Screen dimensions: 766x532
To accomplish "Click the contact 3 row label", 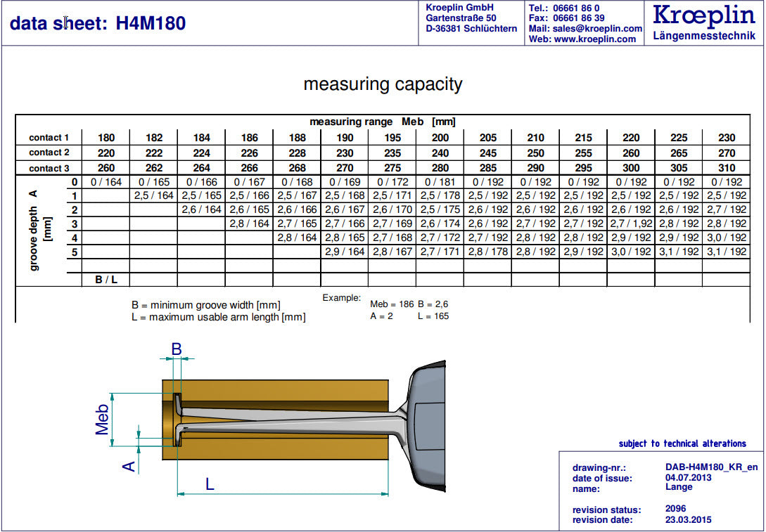I will (x=49, y=168).
